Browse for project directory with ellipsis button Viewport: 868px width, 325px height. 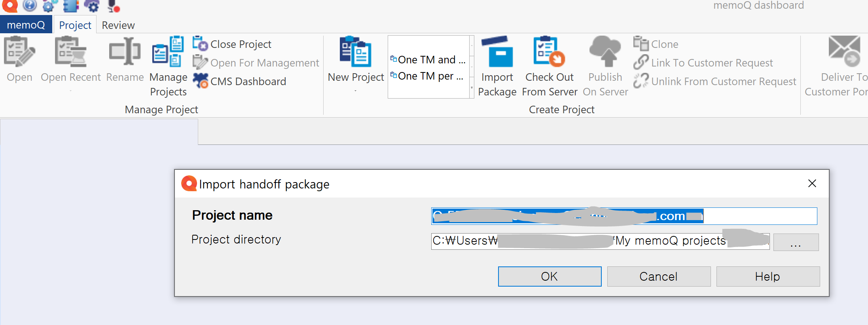pyautogui.click(x=796, y=242)
